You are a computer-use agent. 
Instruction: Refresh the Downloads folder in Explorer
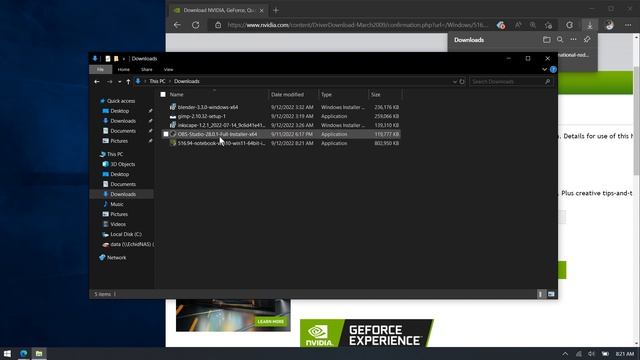pyautogui.click(x=462, y=82)
